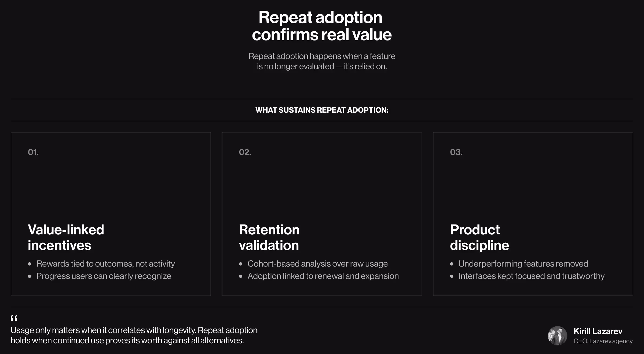
Task: Click the Repeat adoption confirms real value headline
Action: 322,26
